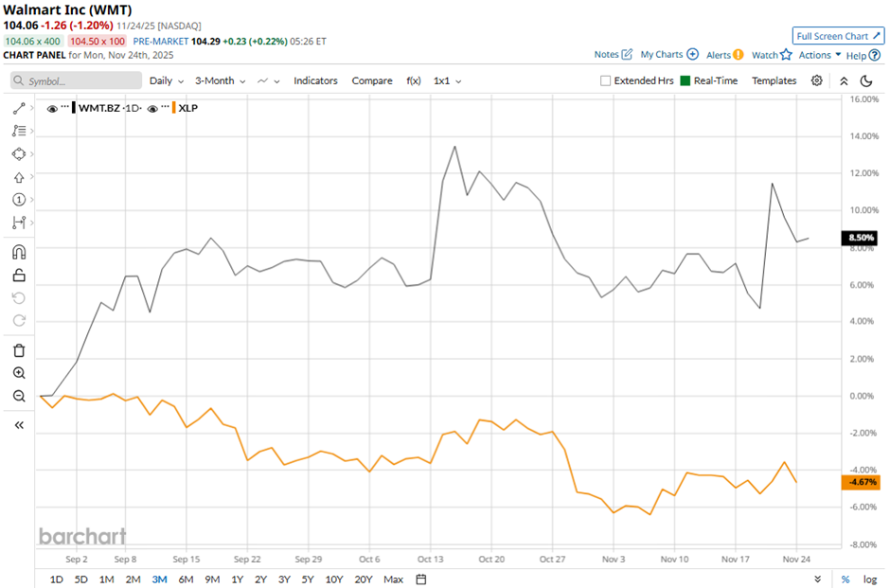Zoom out of the chart
Image resolution: width=890 pixels, height=588 pixels.
coord(19,396)
